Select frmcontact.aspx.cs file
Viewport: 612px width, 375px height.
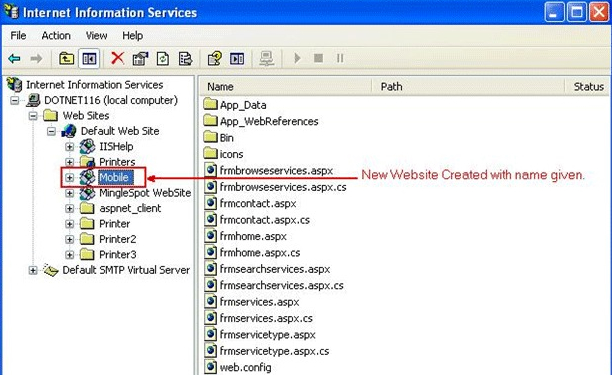(265, 220)
